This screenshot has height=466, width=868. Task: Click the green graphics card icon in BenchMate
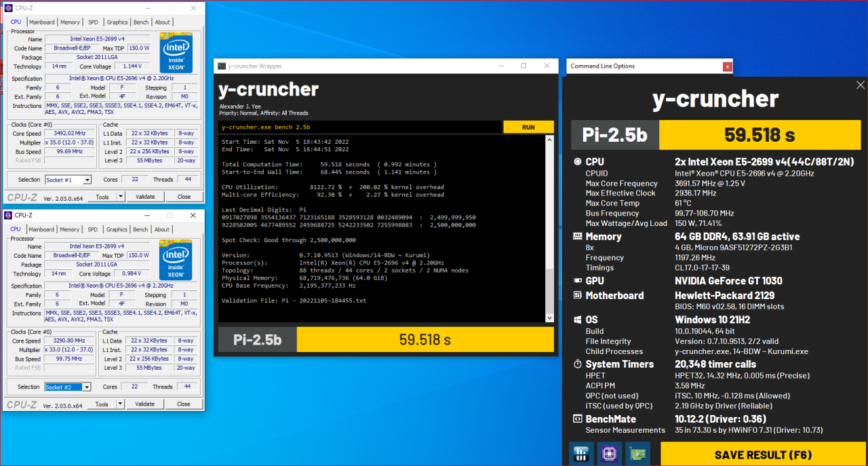click(637, 454)
